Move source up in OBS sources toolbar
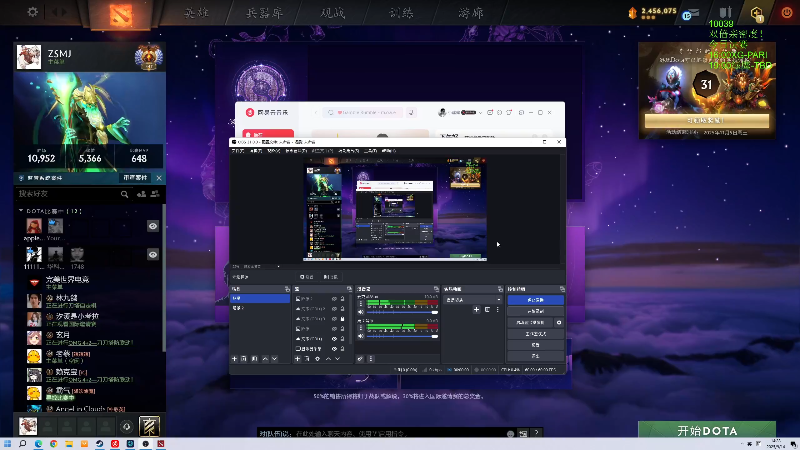The width and height of the screenshot is (800, 450). 328,359
